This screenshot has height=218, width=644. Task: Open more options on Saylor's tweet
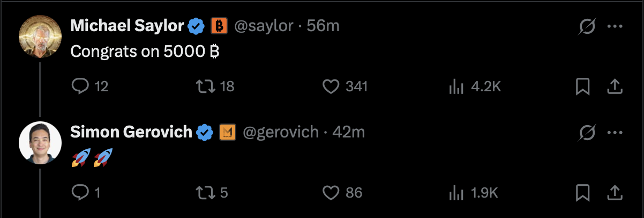point(615,26)
